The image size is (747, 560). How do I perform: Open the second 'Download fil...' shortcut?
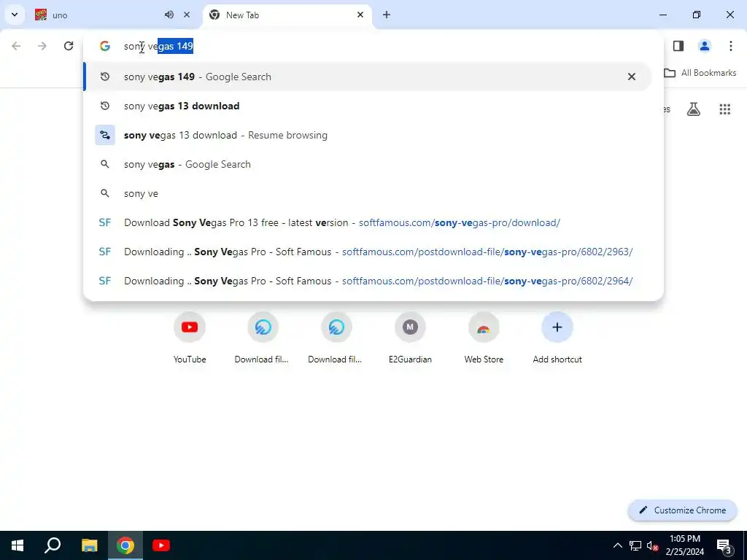click(336, 338)
